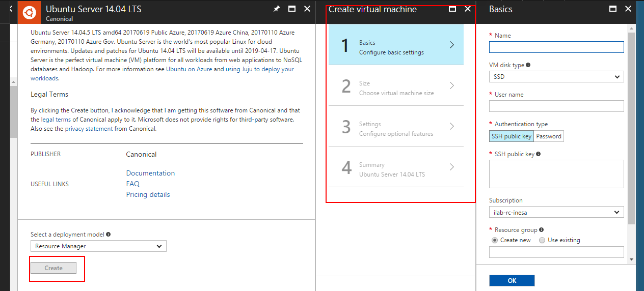
Task: Open the VM disk type dropdown
Action: pos(556,77)
